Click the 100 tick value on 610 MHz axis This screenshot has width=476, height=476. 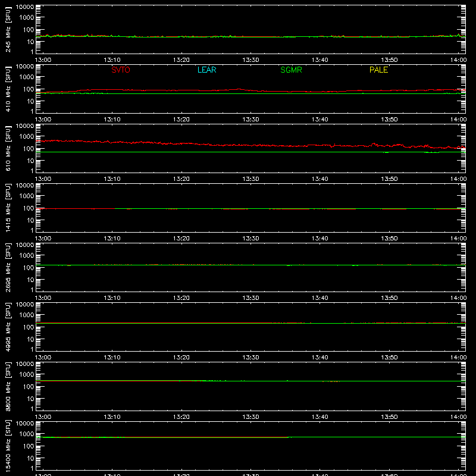29,149
